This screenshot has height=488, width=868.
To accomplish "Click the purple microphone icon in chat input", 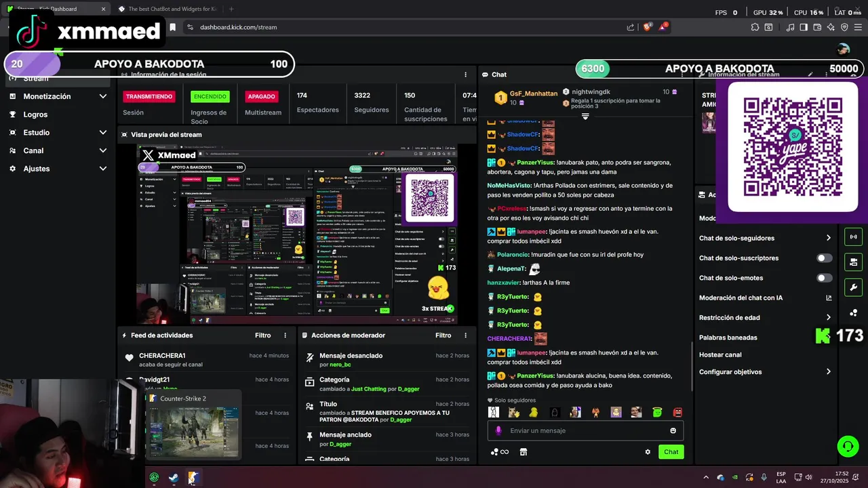I will click(x=498, y=430).
